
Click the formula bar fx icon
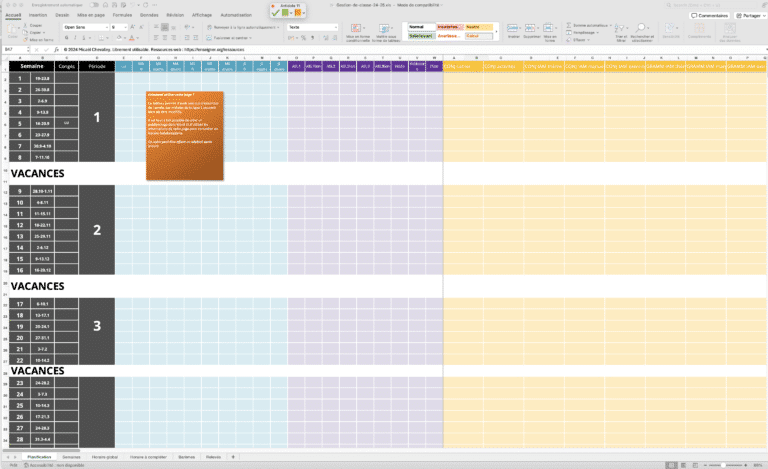point(56,49)
